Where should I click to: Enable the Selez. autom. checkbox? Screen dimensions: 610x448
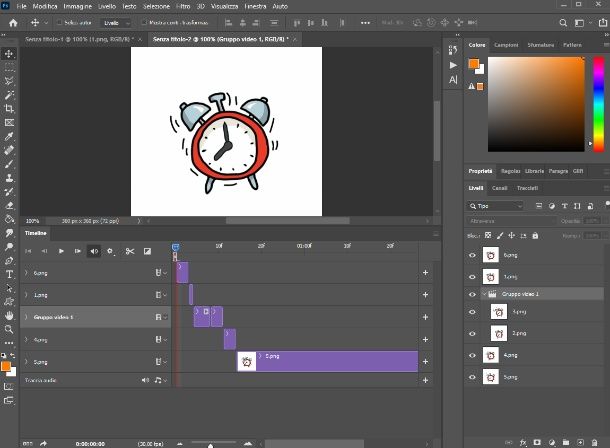pos(60,23)
